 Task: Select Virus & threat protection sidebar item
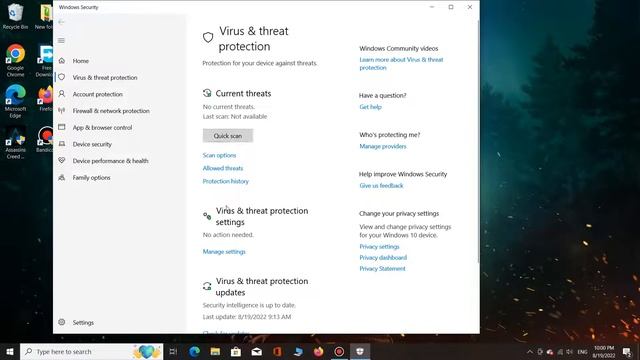point(105,78)
